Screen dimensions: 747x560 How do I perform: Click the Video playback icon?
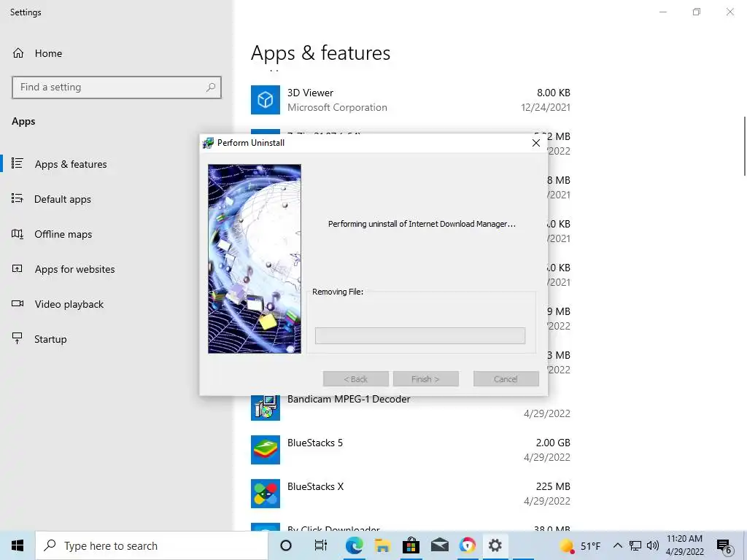coord(18,303)
